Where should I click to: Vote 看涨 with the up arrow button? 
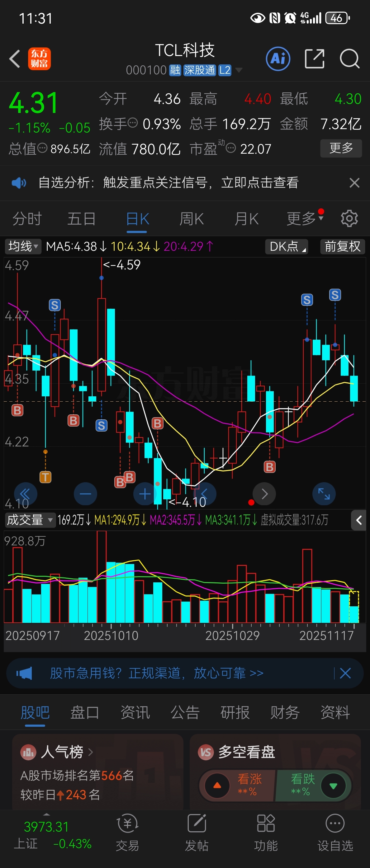tap(217, 786)
